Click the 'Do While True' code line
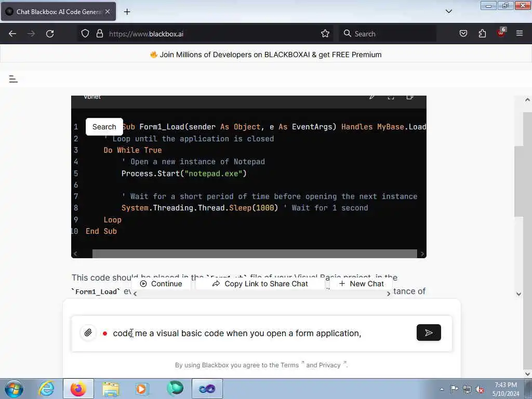The height and width of the screenshot is (399, 532). [x=132, y=150]
